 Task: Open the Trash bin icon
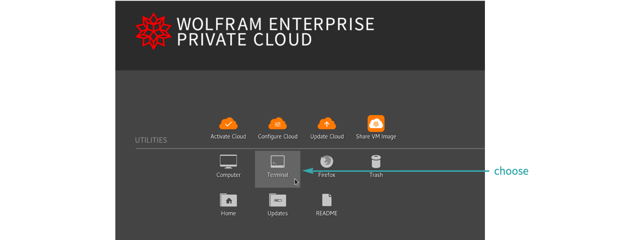[x=376, y=161]
